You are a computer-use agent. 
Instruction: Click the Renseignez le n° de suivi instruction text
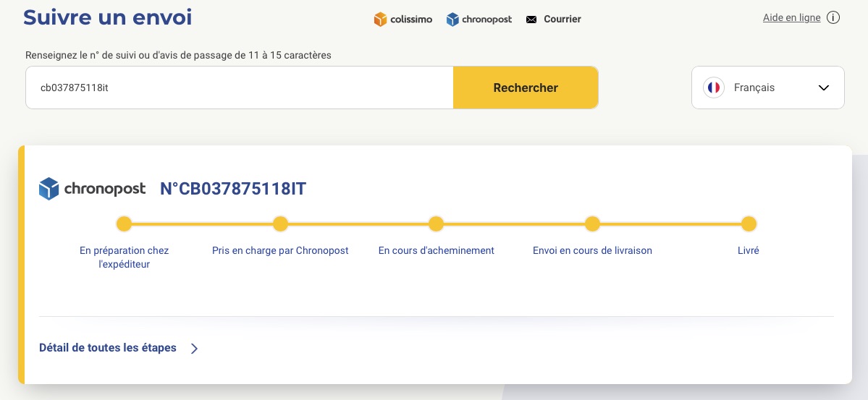click(x=178, y=55)
